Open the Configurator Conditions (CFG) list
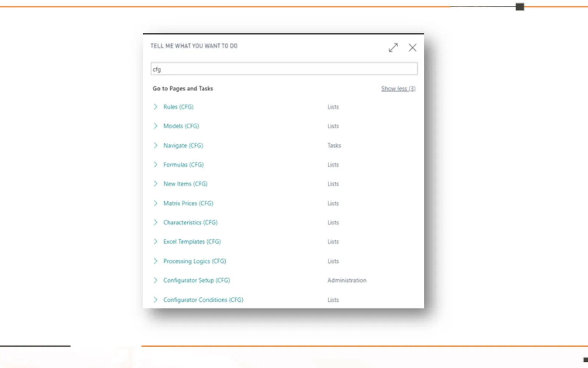588x368 pixels. pyautogui.click(x=203, y=300)
